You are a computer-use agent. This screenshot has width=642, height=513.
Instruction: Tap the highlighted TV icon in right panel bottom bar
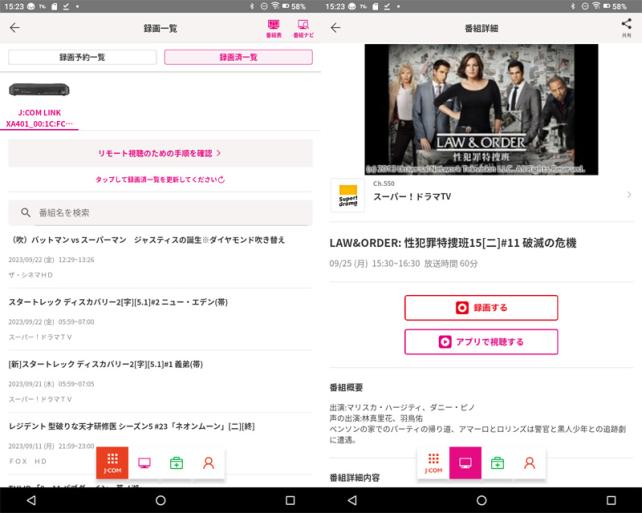(x=465, y=463)
